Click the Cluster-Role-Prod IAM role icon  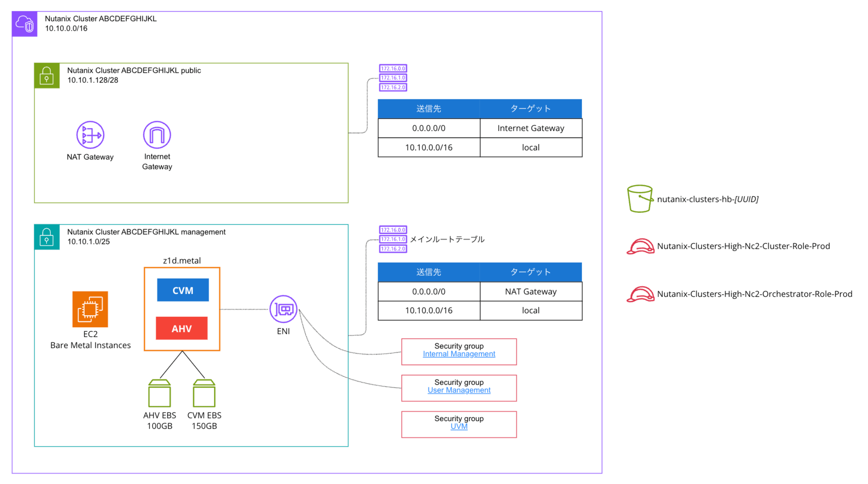pos(641,247)
